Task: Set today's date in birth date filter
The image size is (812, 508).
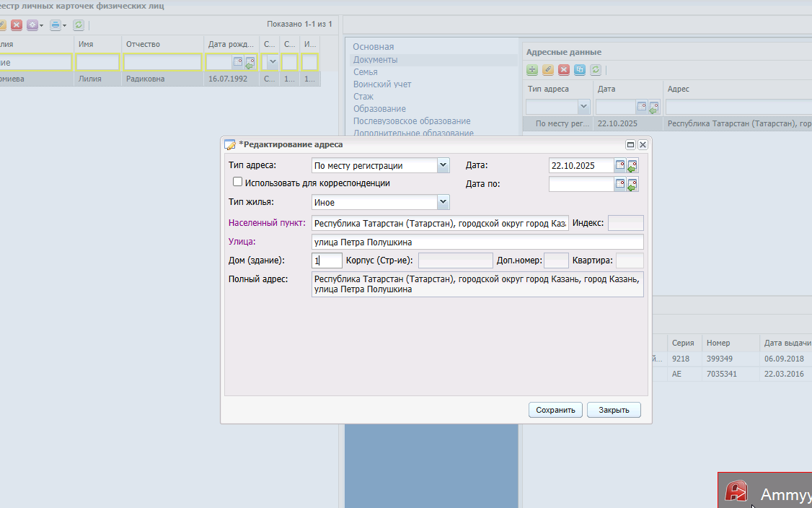Action: click(x=250, y=63)
